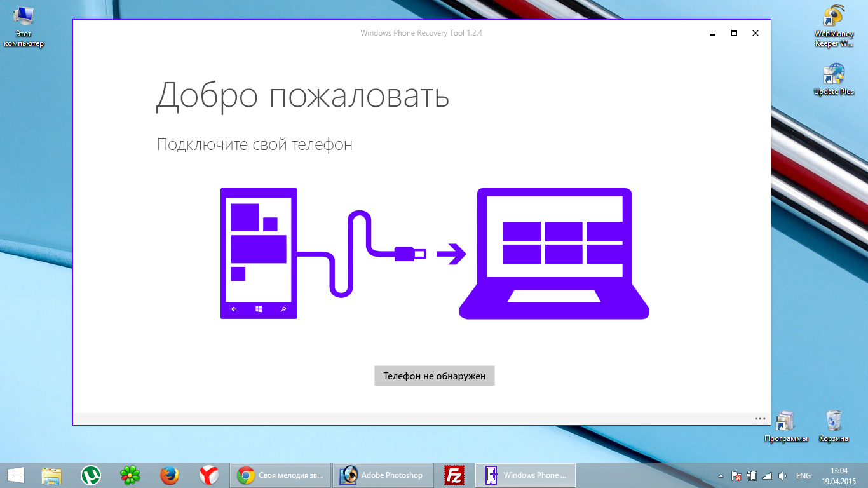868x488 pixels.
Task: Close the Windows Phone Recovery Tool window
Action: coord(756,33)
